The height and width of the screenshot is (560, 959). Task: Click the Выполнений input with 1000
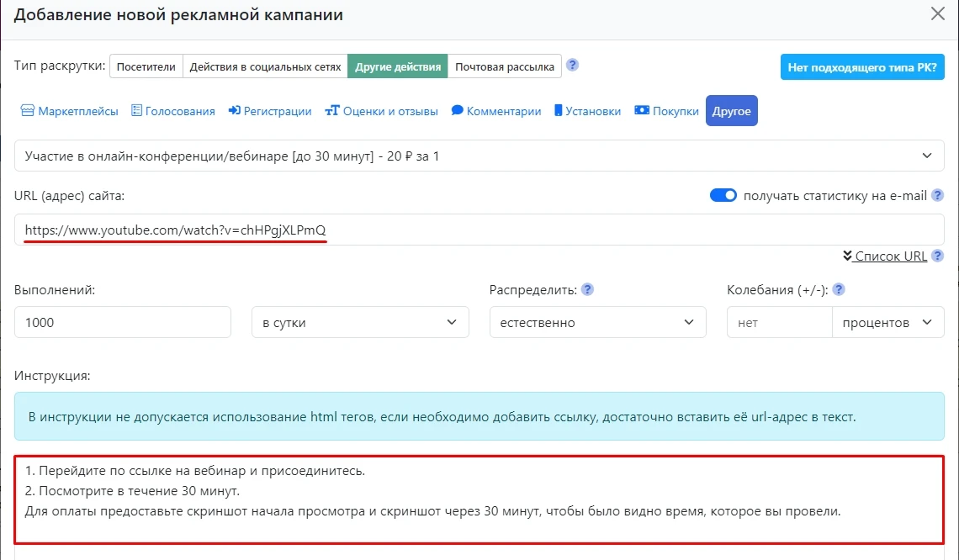tap(123, 322)
